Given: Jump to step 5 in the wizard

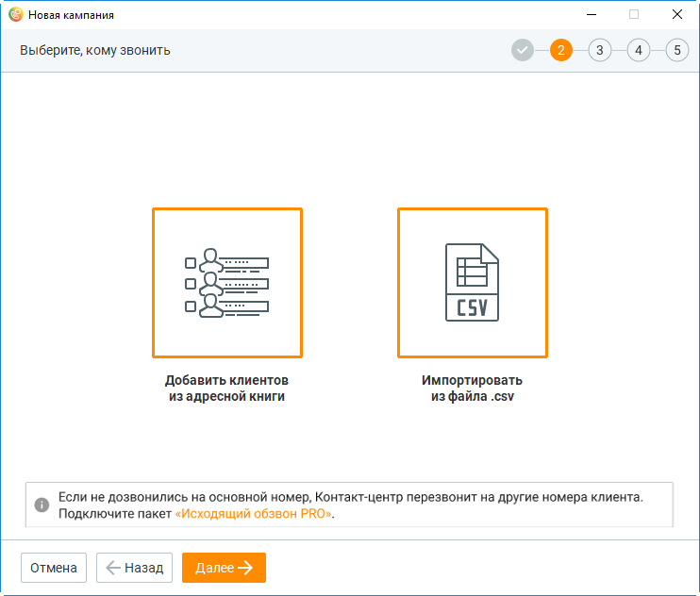Looking at the screenshot, I should 677,50.
